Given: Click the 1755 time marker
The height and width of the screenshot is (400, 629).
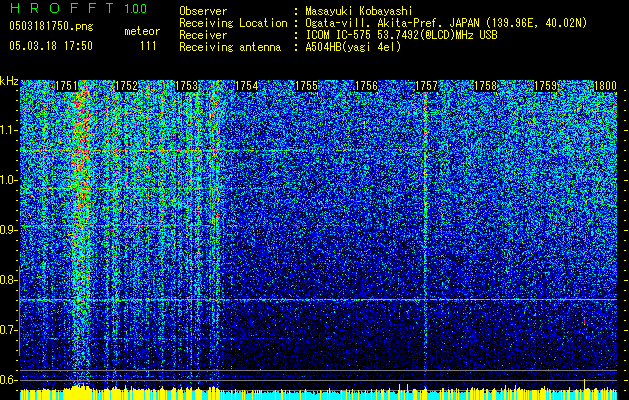Looking at the screenshot, I should pos(306,86).
